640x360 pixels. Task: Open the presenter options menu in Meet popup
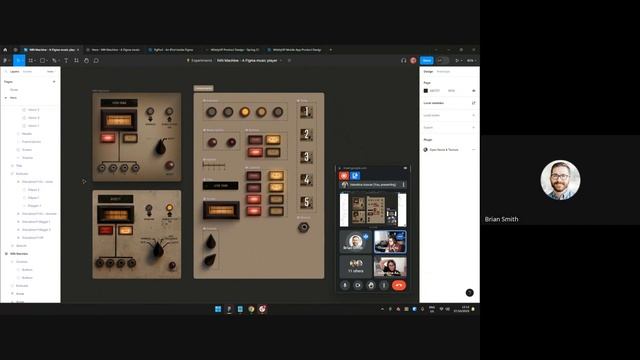pyautogui.click(x=403, y=185)
